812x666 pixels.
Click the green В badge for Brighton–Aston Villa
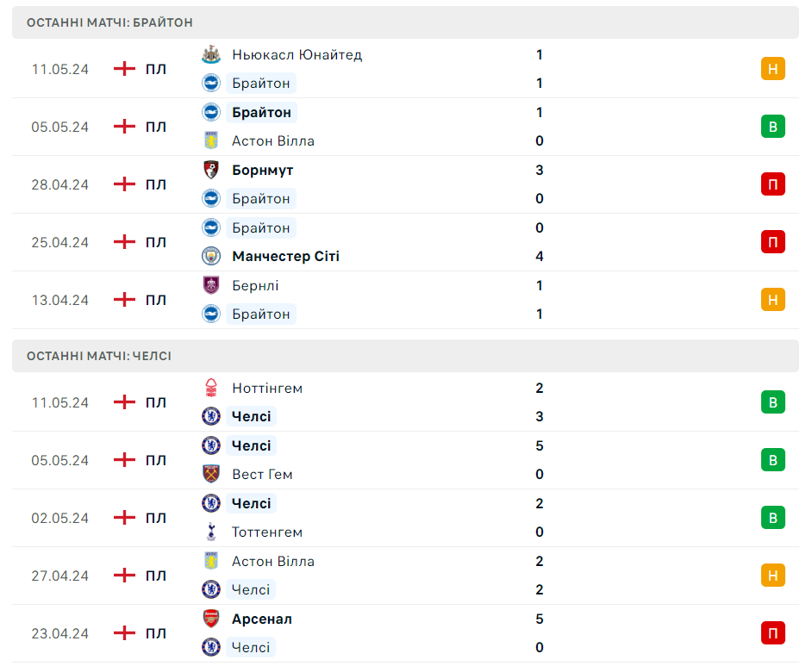[x=772, y=127]
